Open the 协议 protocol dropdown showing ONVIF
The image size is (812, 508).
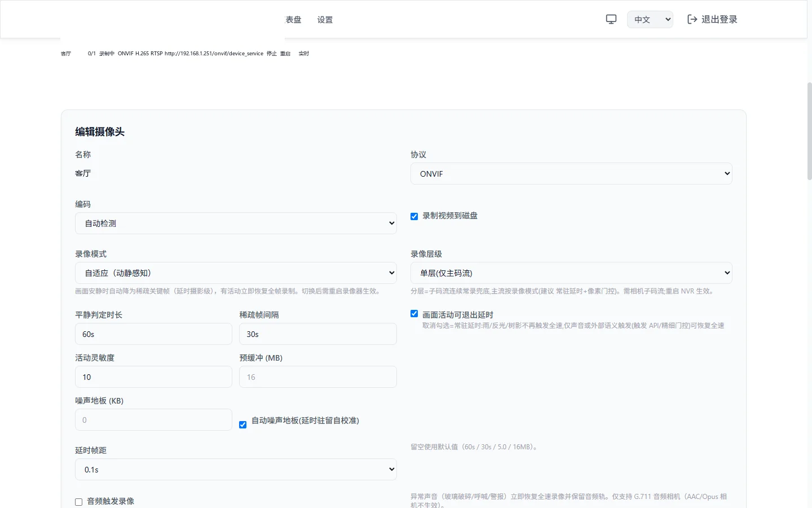tap(571, 174)
